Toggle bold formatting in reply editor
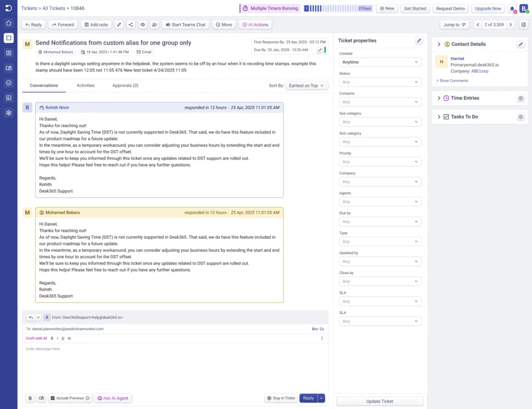 (x=52, y=338)
